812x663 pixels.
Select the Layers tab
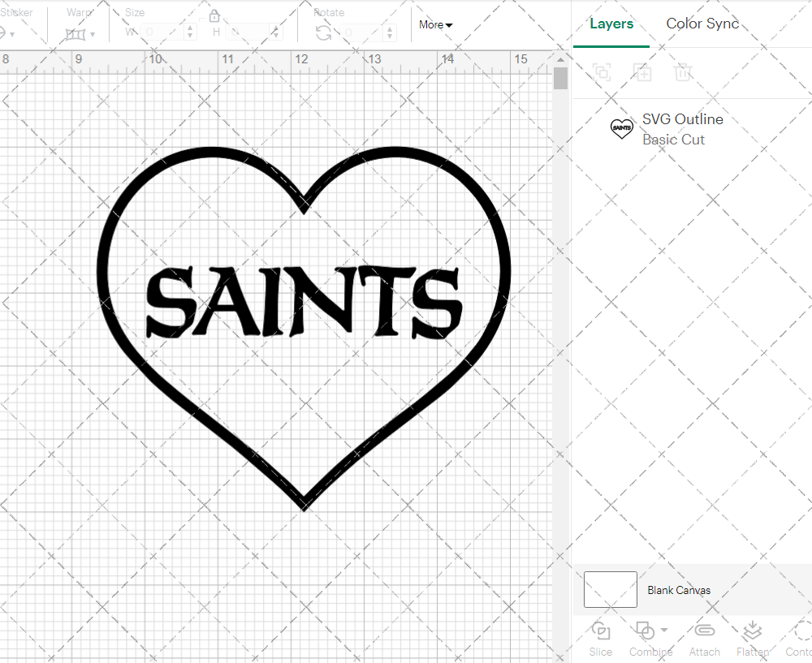[611, 24]
